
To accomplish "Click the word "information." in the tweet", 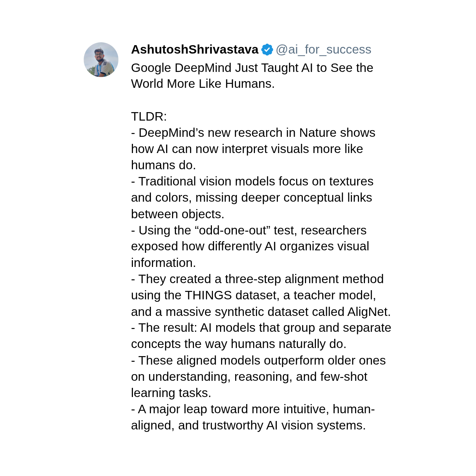I will point(163,263).
